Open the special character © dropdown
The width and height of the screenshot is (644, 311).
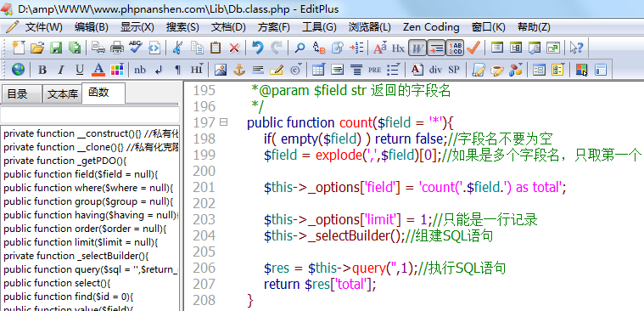pyautogui.click(x=296, y=70)
